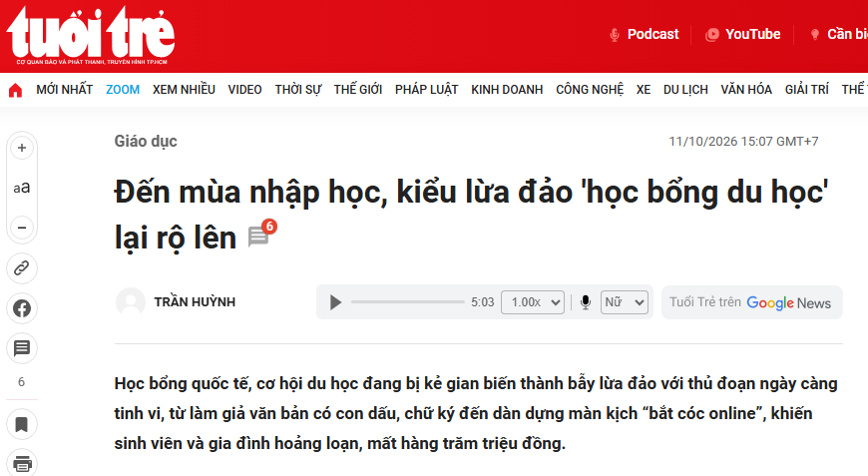This screenshot has height=476, width=868.
Task: Follow Tuổi Trẻ on Google News
Action: (751, 302)
